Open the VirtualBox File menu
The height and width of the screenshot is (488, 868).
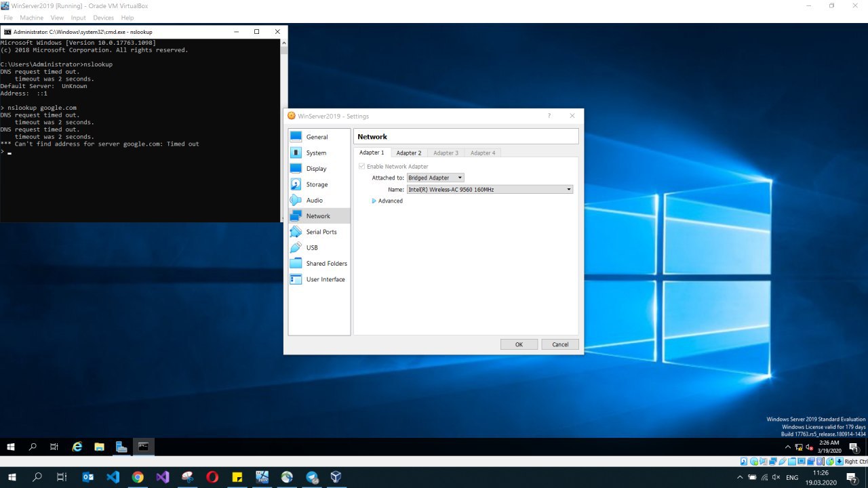(8, 18)
